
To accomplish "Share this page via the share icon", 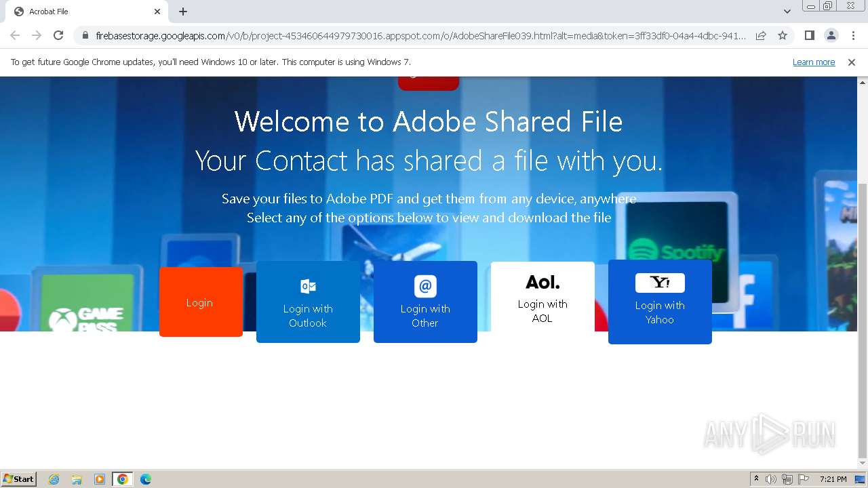I will [x=761, y=35].
